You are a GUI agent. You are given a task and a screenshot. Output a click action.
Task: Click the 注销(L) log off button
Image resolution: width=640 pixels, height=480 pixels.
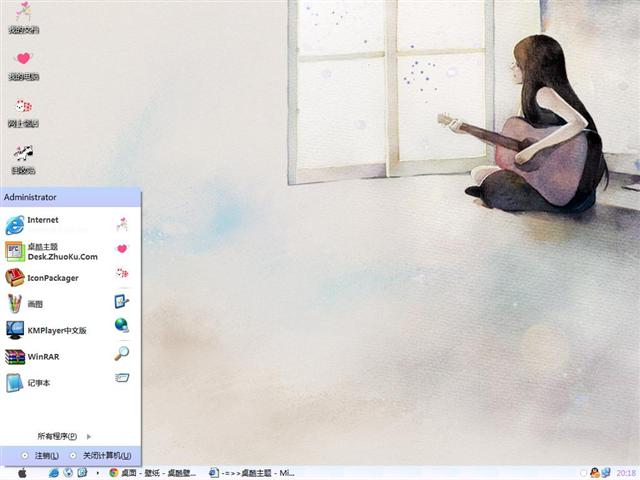pos(40,456)
